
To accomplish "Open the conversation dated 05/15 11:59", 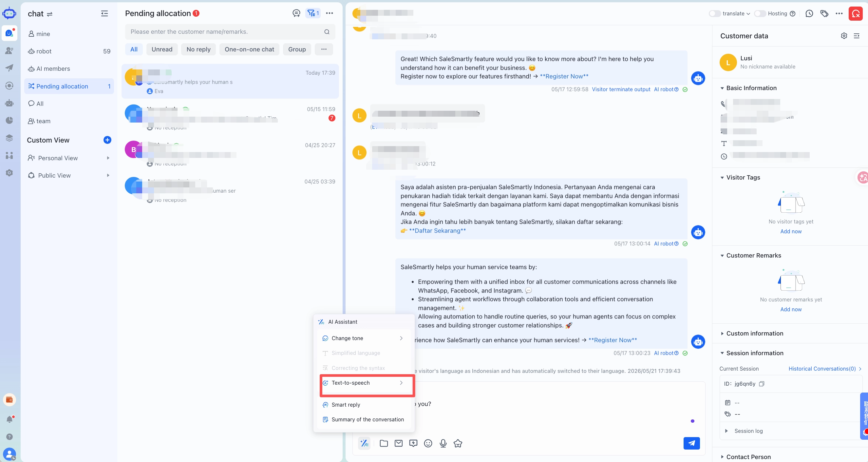I will coord(230,118).
